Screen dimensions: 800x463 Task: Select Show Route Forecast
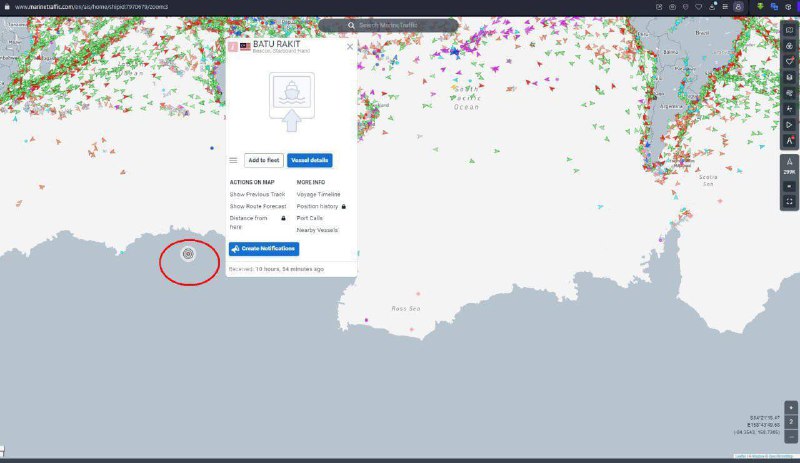tap(258, 206)
